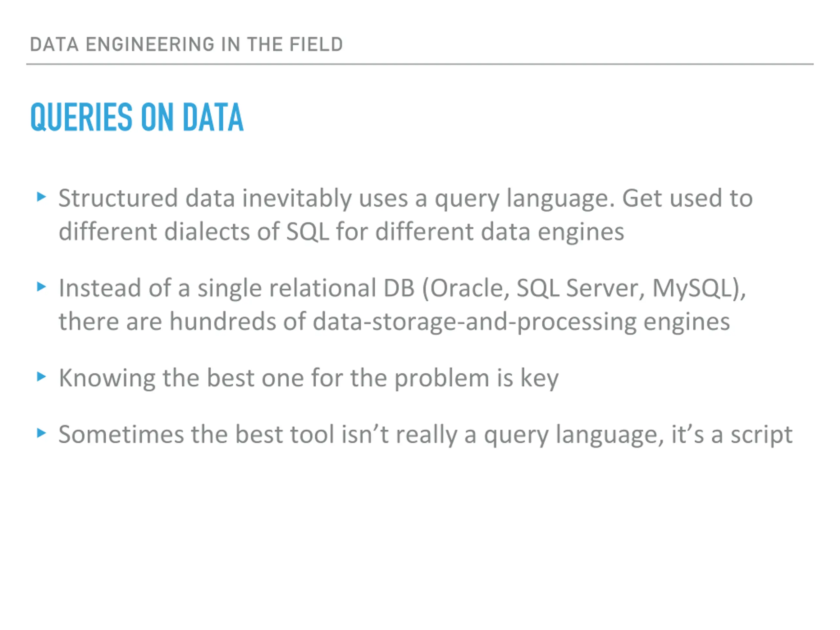Image resolution: width=840 pixels, height=630 pixels.
Task: Click the 'DATA ENGINEERING IN THE FIELD' header
Action: [186, 44]
